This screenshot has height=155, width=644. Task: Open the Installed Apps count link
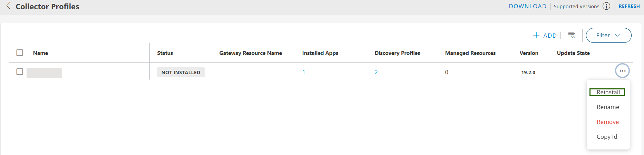[304, 72]
